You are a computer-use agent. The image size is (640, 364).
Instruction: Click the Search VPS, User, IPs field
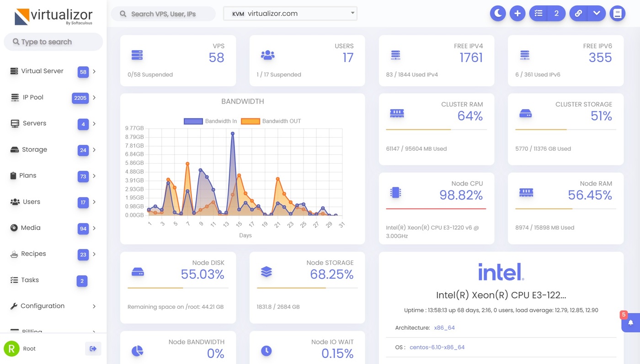tap(164, 14)
